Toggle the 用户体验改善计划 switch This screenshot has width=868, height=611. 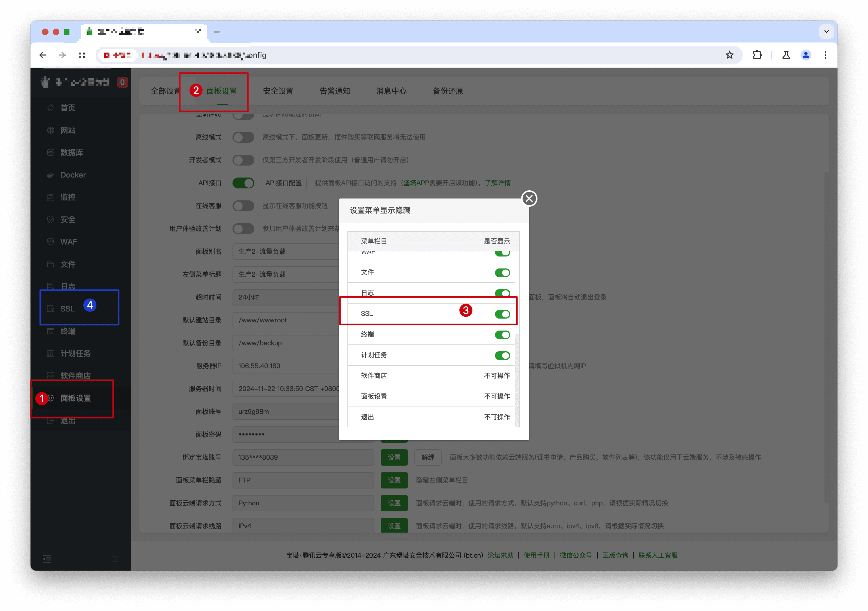click(x=243, y=229)
